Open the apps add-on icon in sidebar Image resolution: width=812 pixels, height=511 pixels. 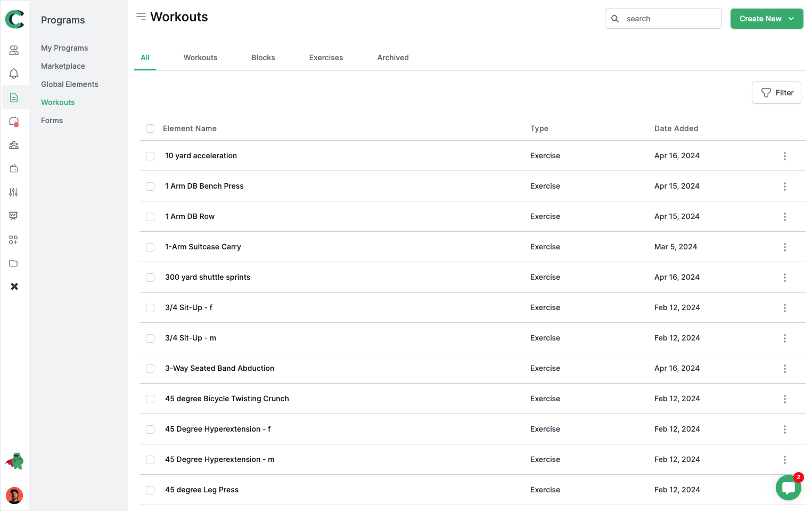(14, 240)
